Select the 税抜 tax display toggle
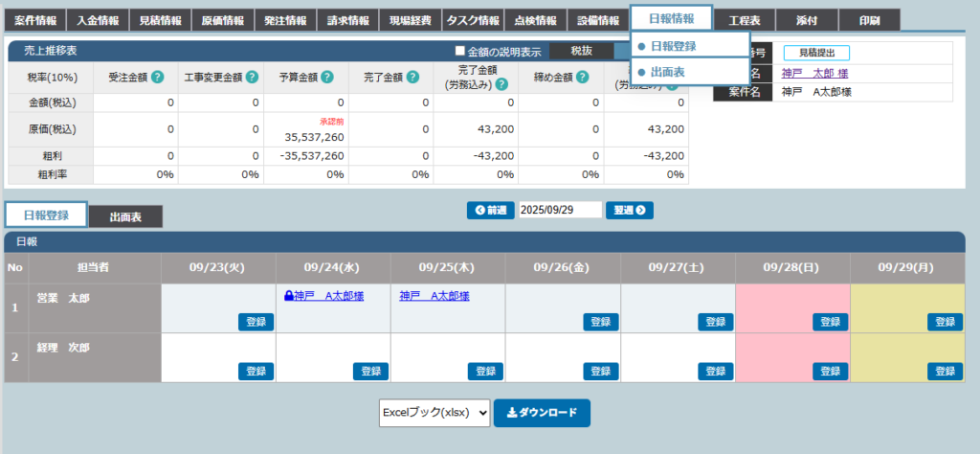 coord(581,52)
